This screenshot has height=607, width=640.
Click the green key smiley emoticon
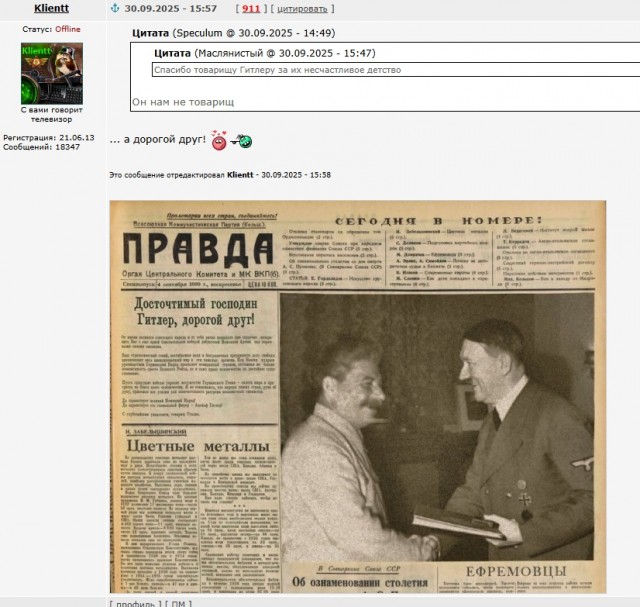pos(241,141)
